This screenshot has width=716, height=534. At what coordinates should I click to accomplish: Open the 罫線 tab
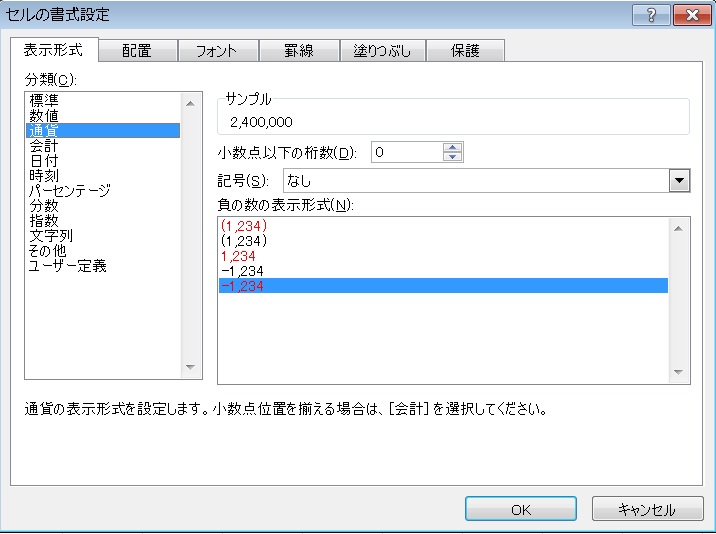298,51
